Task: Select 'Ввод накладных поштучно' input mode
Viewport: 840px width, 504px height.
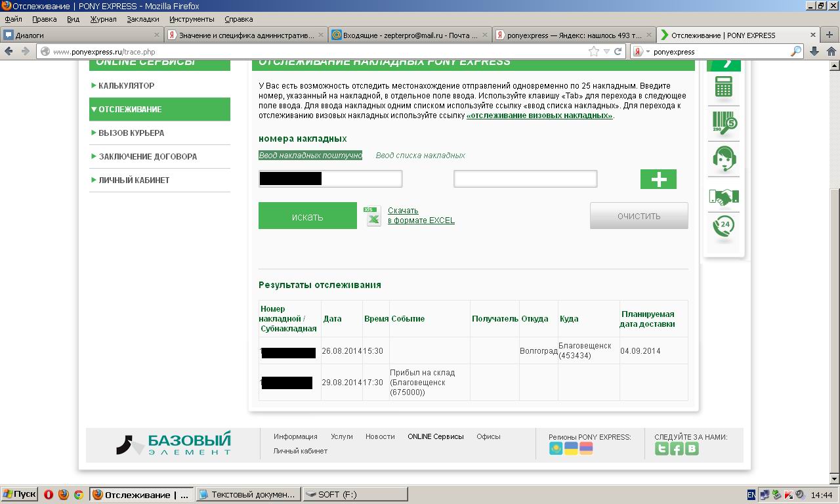Action: coord(310,156)
